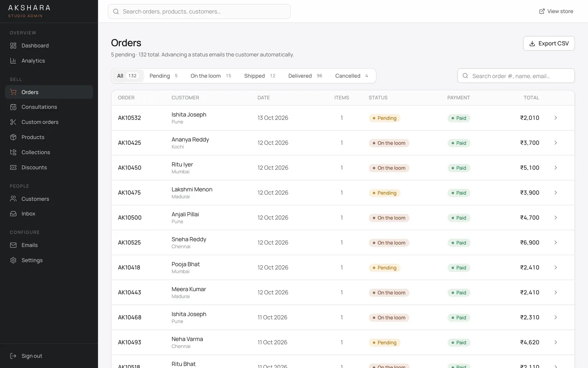Filter orders by Pending tab
This screenshot has height=368, width=588.
click(x=164, y=76)
